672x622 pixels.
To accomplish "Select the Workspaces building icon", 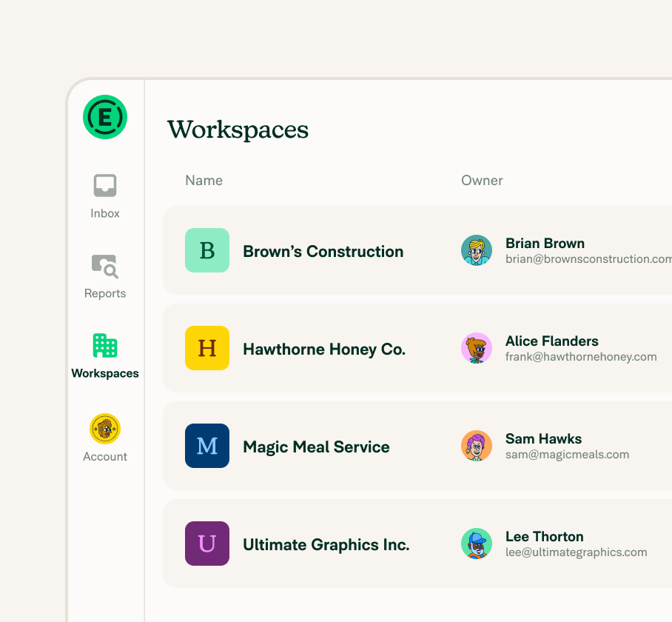I will (105, 346).
